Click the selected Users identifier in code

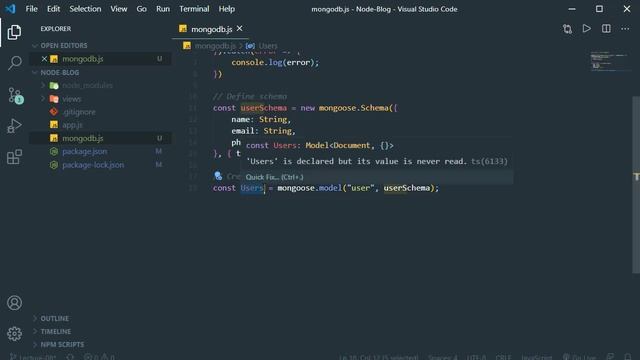tap(252, 188)
